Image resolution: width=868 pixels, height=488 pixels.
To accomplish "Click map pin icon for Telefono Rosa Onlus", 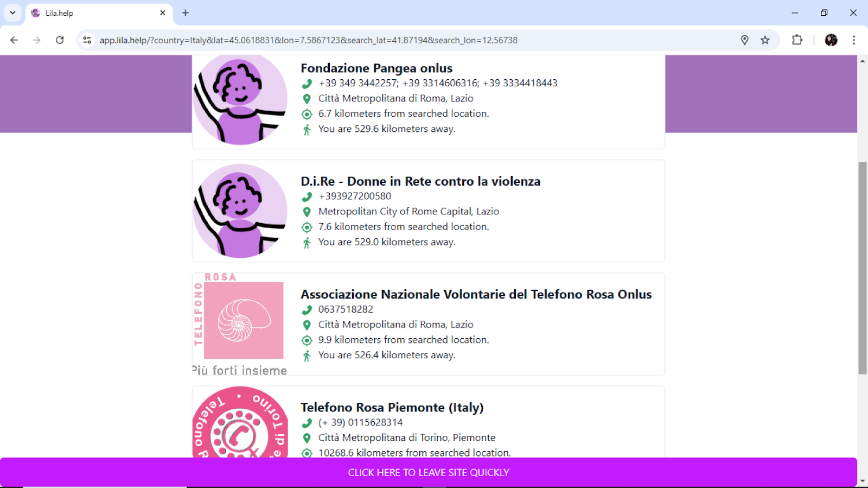I will (x=307, y=325).
